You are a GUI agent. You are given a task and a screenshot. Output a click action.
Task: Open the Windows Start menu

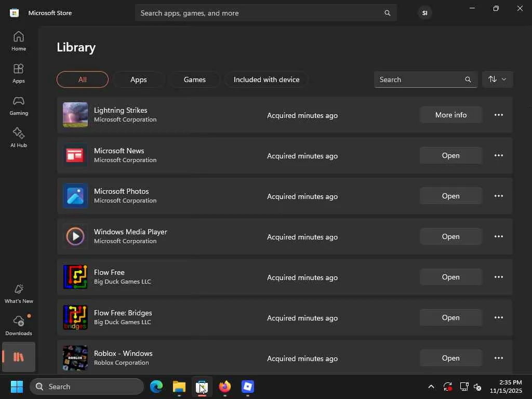(x=17, y=387)
